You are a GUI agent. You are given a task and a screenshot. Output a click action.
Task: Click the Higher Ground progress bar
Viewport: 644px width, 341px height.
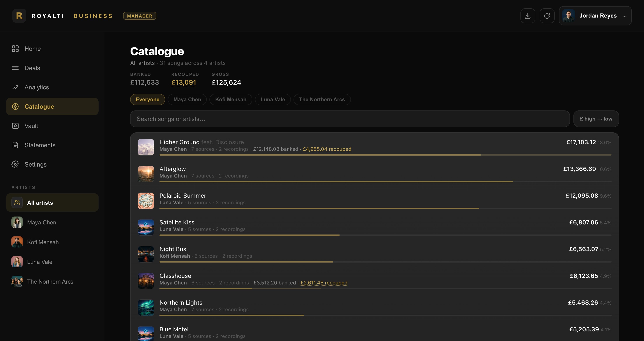(x=386, y=155)
